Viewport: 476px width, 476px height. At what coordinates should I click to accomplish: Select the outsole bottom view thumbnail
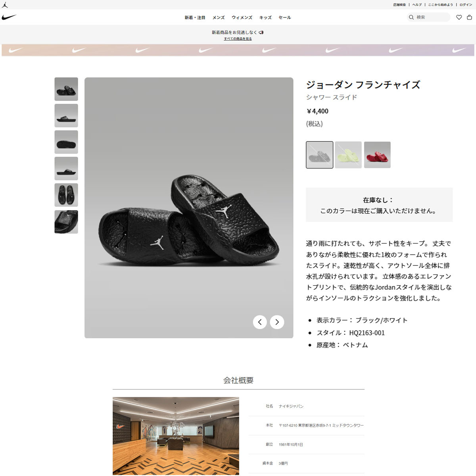pyautogui.click(x=66, y=142)
